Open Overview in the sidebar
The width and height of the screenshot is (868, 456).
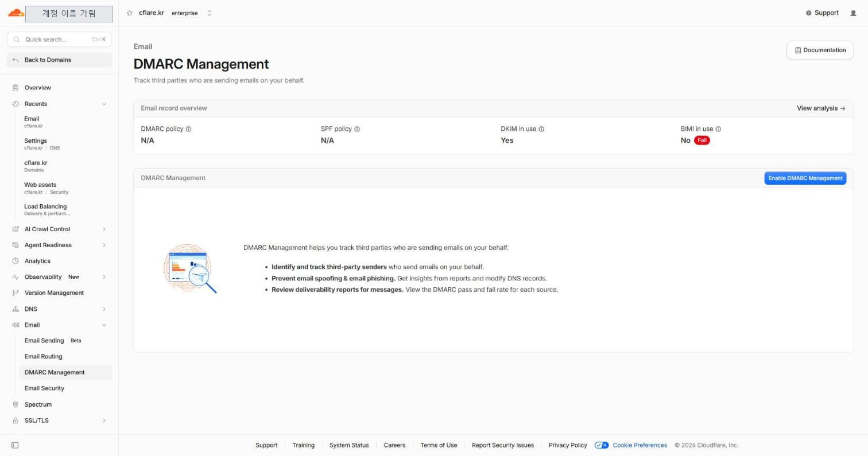(x=59, y=88)
